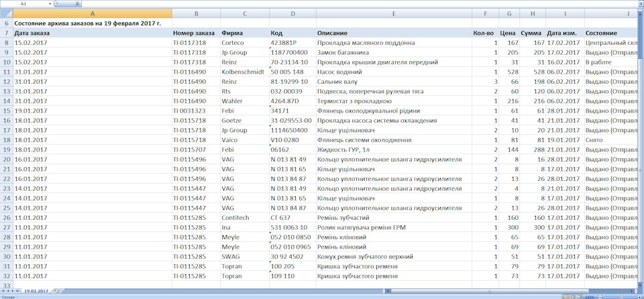Click the Goetze firm cell
Image resolution: width=644 pixels, height=299 pixels.
pos(245,121)
